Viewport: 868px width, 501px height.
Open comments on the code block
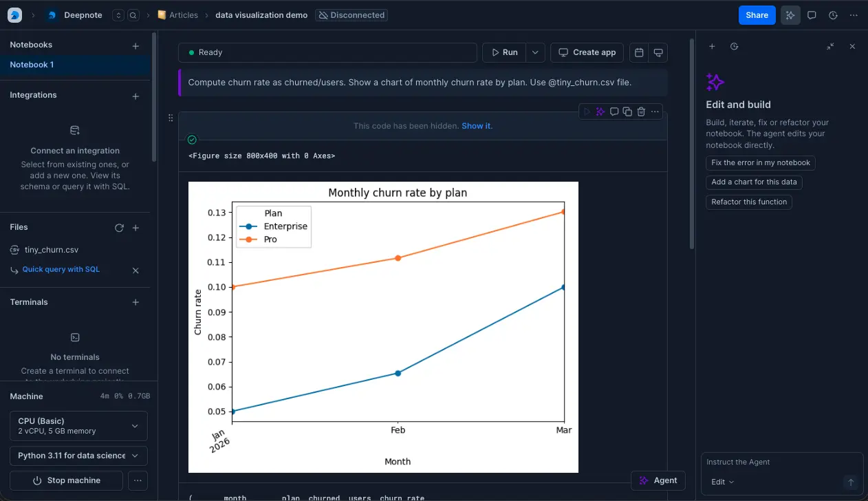tap(614, 111)
